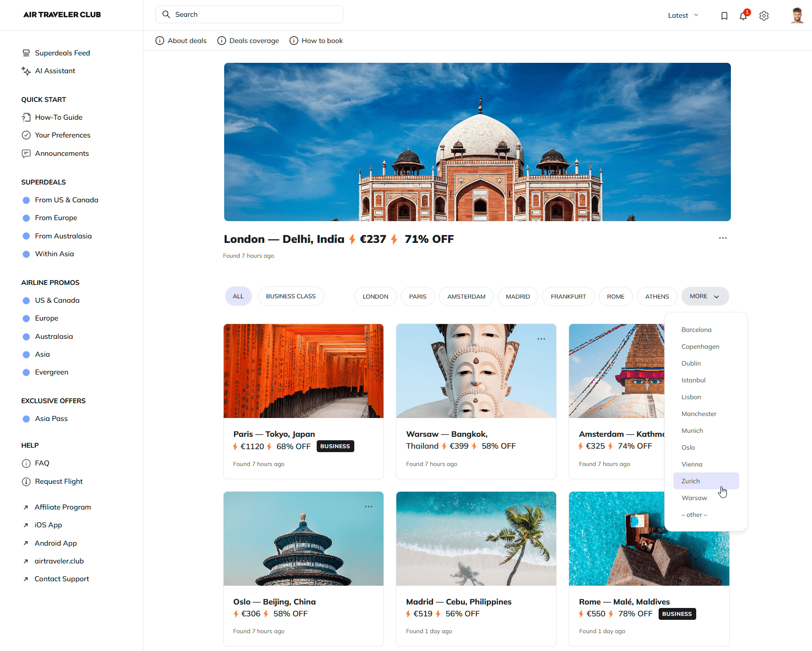Click the AI Assistant sparkle icon
The height and width of the screenshot is (651, 812).
(x=26, y=71)
